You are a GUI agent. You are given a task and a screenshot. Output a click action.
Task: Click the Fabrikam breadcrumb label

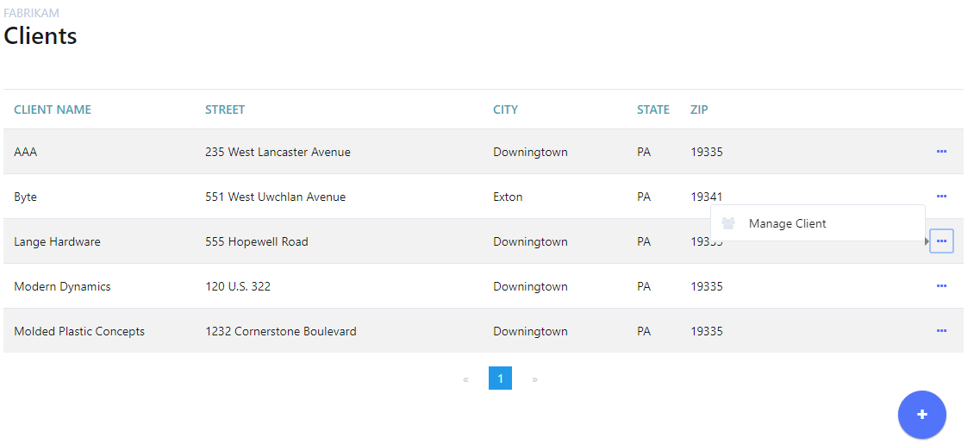pos(32,14)
